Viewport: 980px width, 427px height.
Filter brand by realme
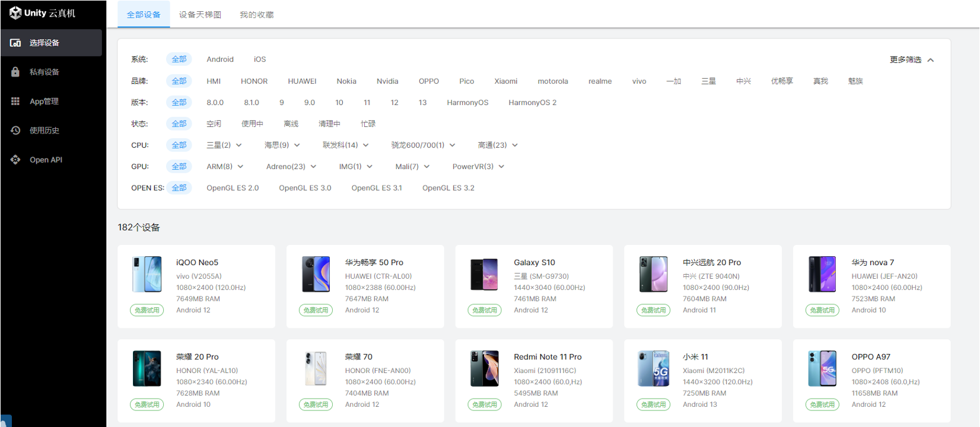coord(600,81)
